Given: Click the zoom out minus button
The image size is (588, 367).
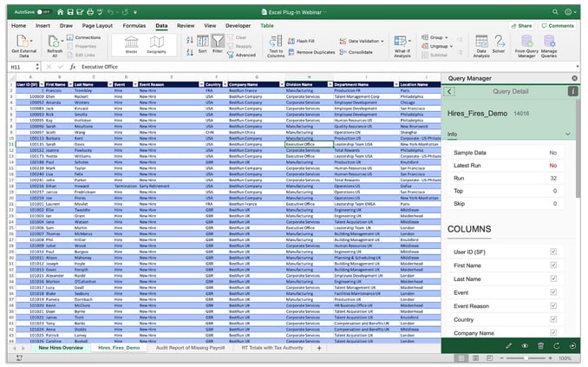Looking at the screenshot, I should tap(501, 358).
